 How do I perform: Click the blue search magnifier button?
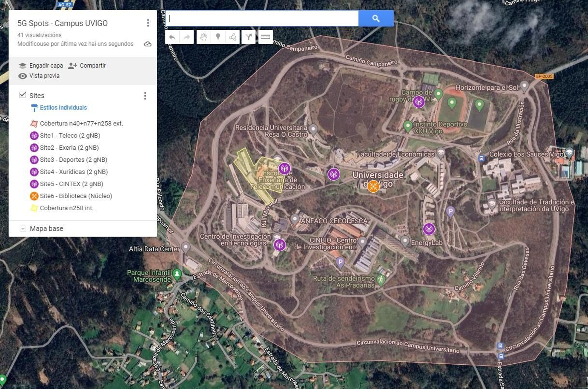click(x=376, y=18)
